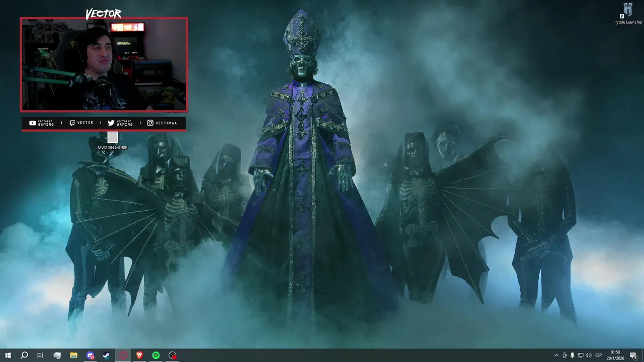
Task: Select the MW2 SIN MORIR desktop file
Action: (x=113, y=141)
